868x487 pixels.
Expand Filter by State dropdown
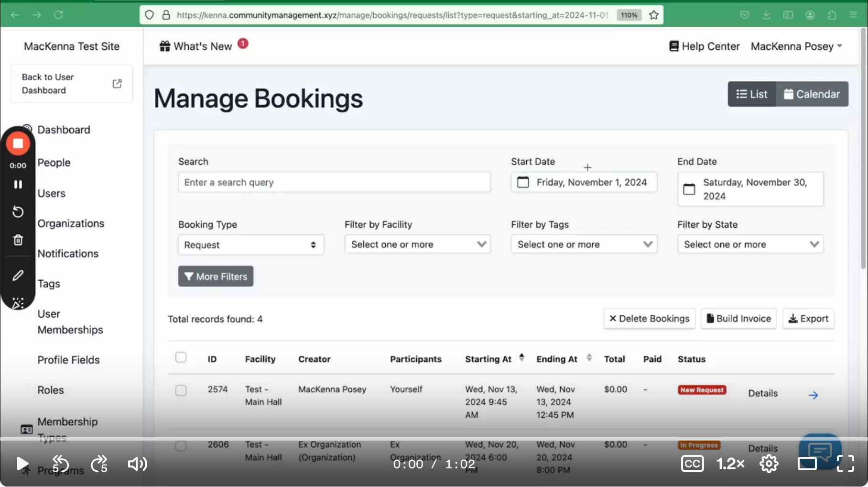tap(750, 244)
